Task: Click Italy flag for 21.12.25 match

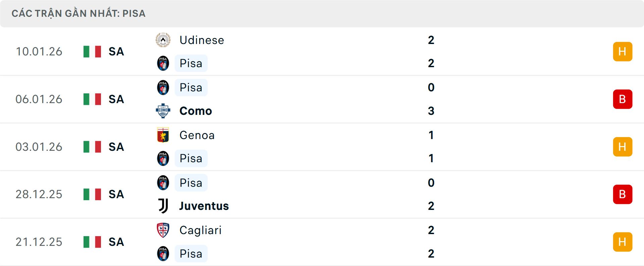Action: [92, 242]
